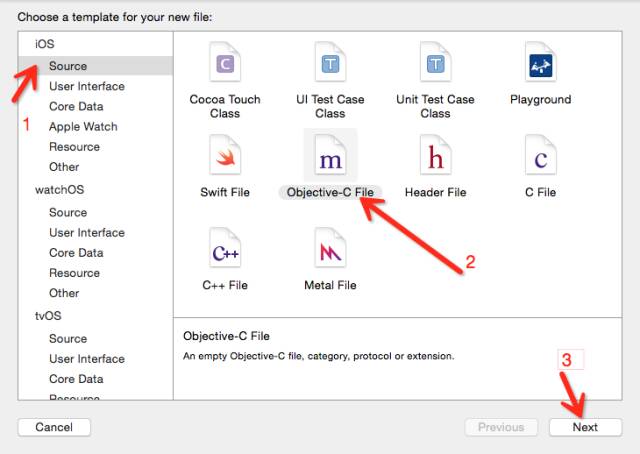This screenshot has height=454, width=640.
Task: Choose Resource under watchOS
Action: tap(74, 273)
